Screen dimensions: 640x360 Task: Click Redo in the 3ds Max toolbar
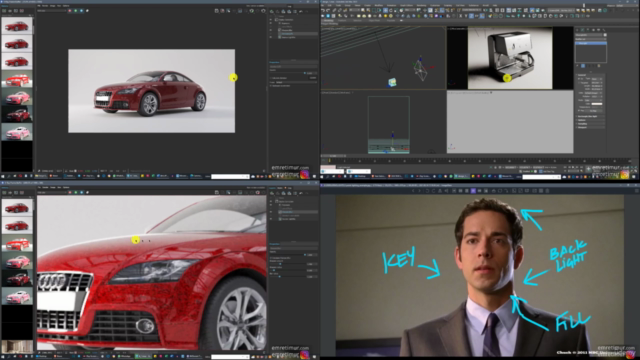pos(329,11)
